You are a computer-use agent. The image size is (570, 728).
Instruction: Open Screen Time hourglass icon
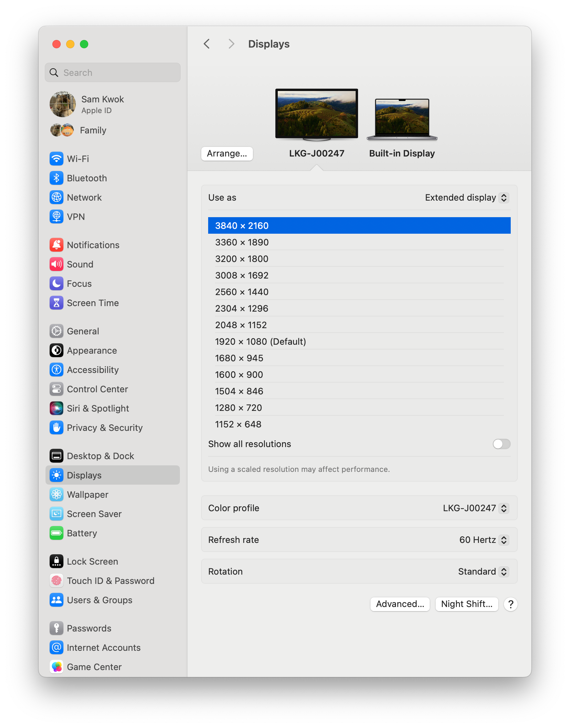(57, 303)
